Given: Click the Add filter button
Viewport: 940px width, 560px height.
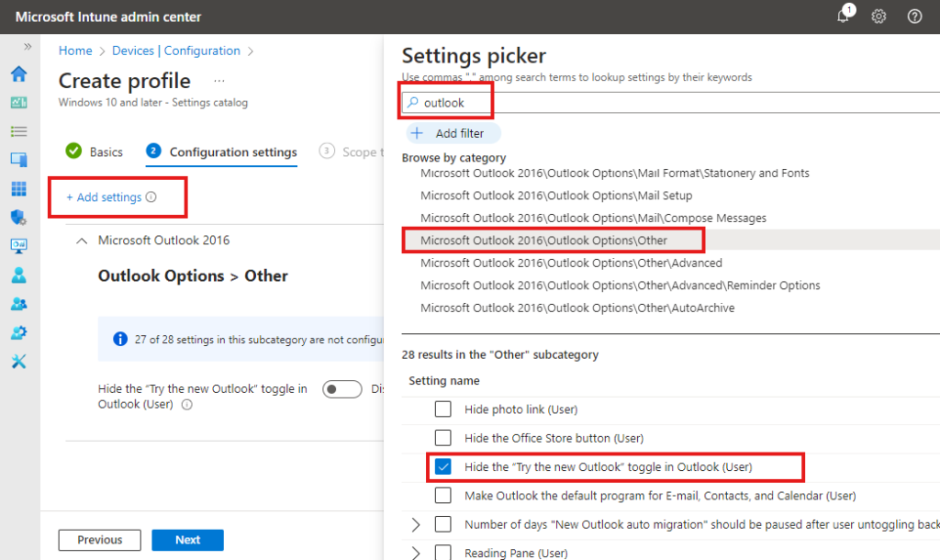Looking at the screenshot, I should point(453,133).
